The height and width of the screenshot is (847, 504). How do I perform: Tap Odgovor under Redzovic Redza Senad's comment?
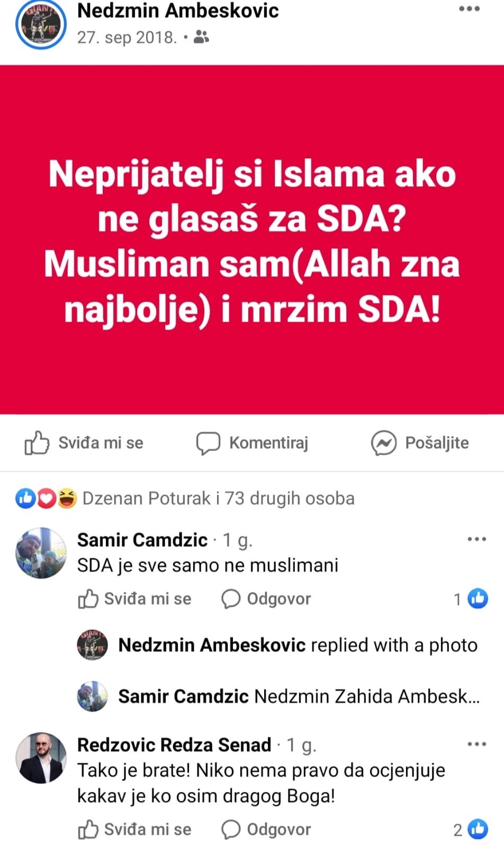(x=266, y=830)
